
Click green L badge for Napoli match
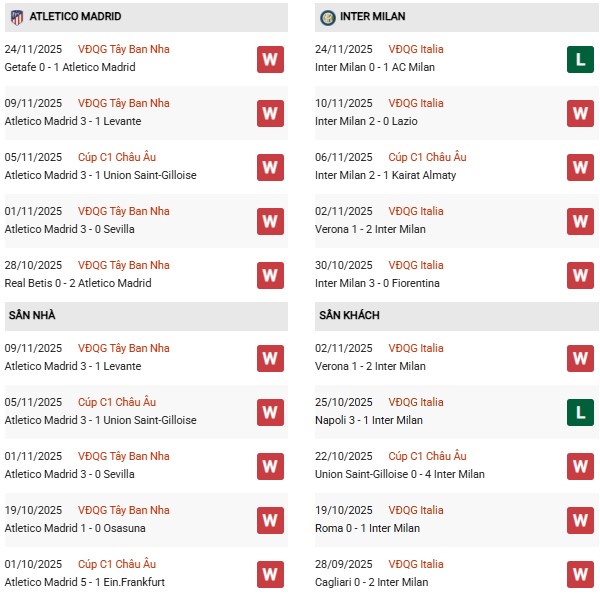tap(580, 412)
